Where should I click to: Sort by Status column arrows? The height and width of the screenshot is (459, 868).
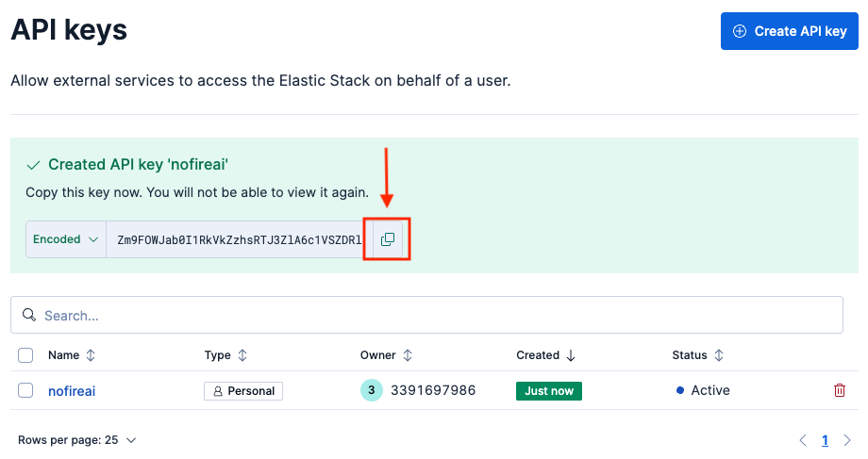point(719,355)
